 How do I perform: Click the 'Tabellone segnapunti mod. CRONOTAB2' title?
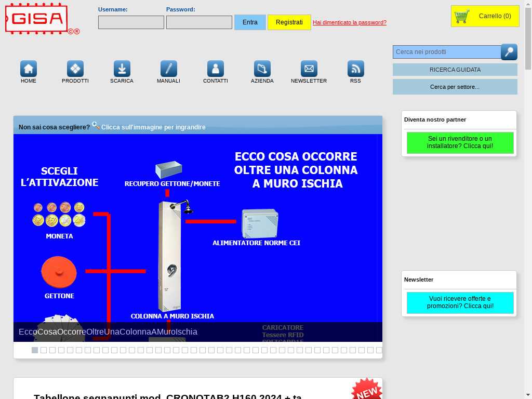coord(168,396)
